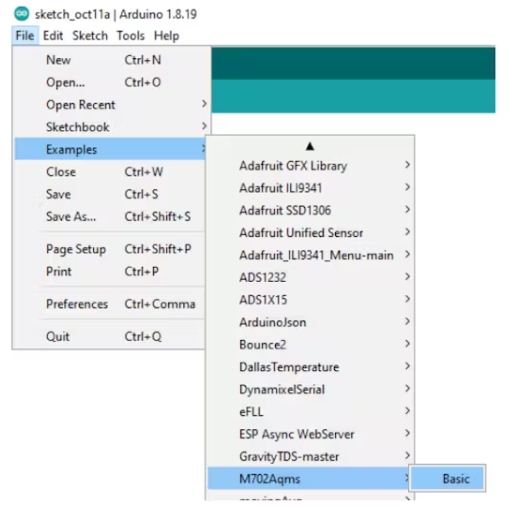520x509 pixels.
Task: Open the Tools menu
Action: [131, 35]
